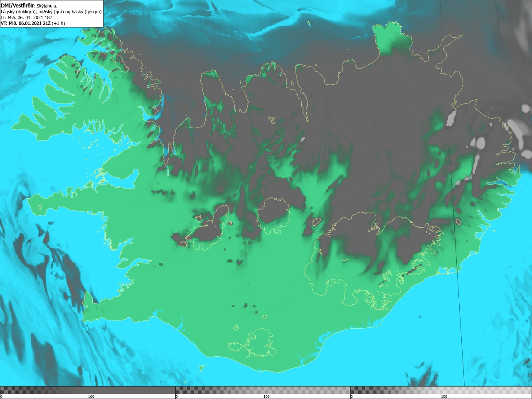Click the '100' label under the middle color bar
532x399 pixels.
(x=266, y=397)
